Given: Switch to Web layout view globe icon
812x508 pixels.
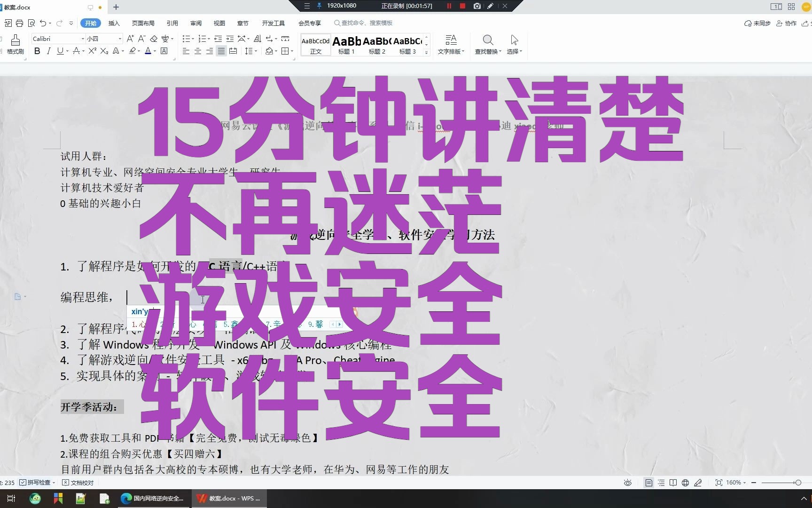Looking at the screenshot, I should [x=686, y=483].
